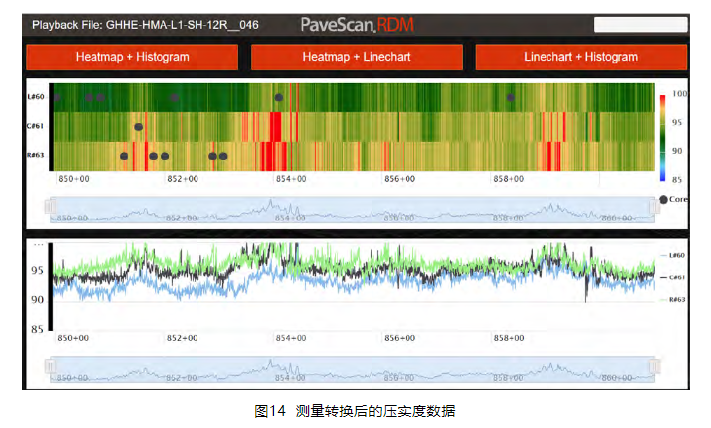This screenshot has height=428, width=711.
Task: Select the leftmost core marker on R#63 lane
Action: pyautogui.click(x=124, y=156)
